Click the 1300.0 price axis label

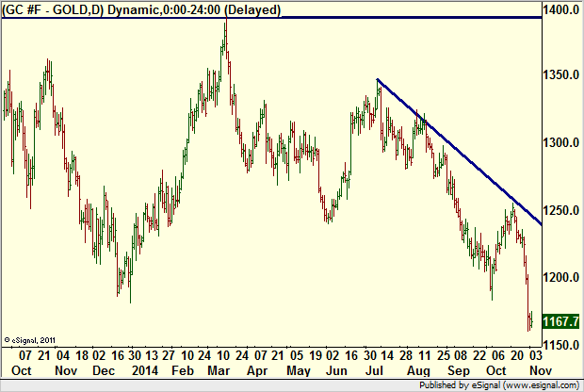(561, 142)
